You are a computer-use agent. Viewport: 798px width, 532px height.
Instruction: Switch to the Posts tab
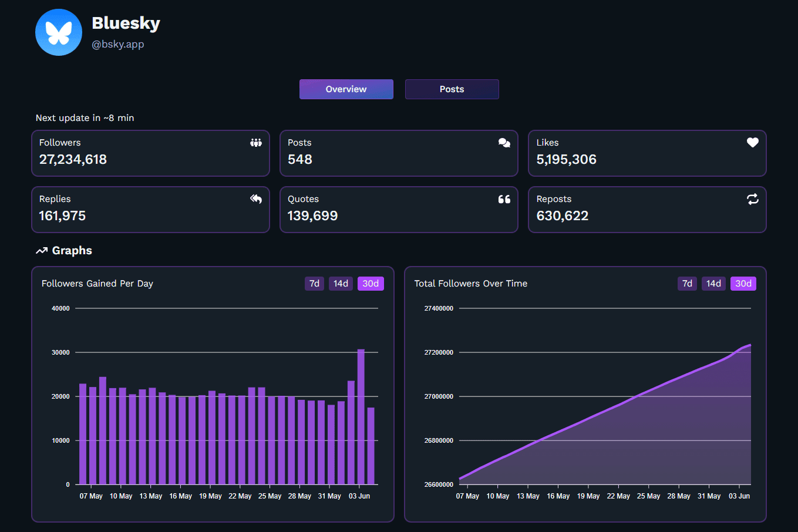[452, 89]
